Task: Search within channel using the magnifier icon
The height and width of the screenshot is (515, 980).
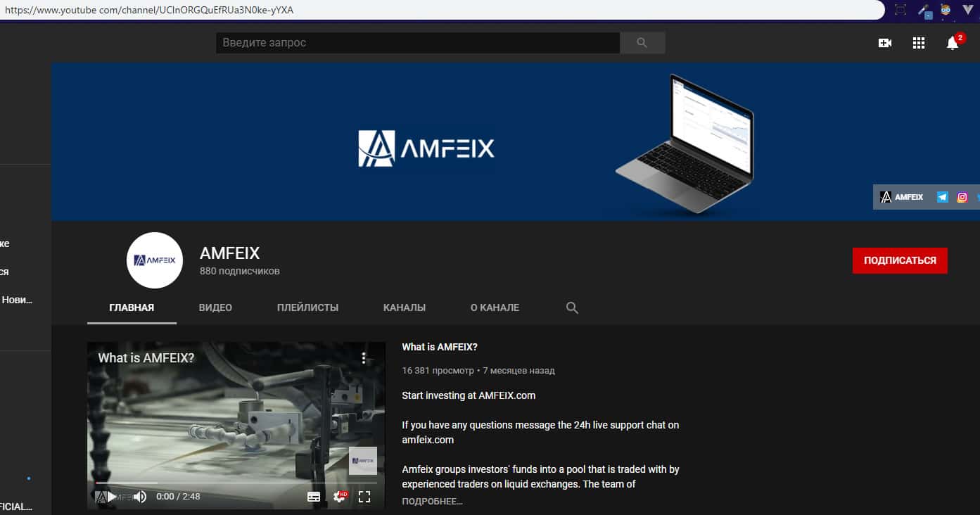Action: pyautogui.click(x=572, y=307)
